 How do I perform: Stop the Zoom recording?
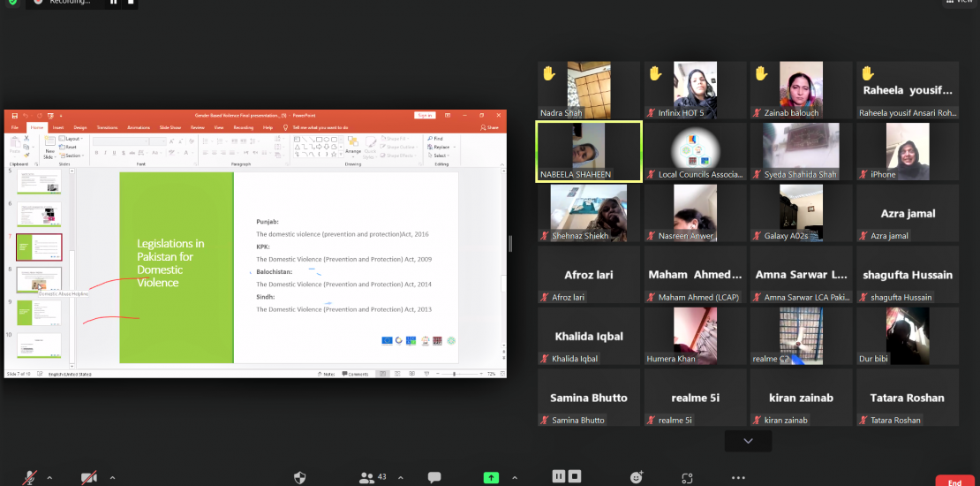pos(575,476)
